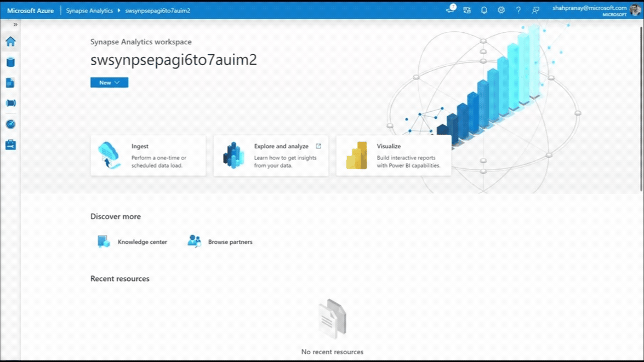Image resolution: width=644 pixels, height=362 pixels.
Task: Open the notifications bell icon
Action: tap(484, 10)
